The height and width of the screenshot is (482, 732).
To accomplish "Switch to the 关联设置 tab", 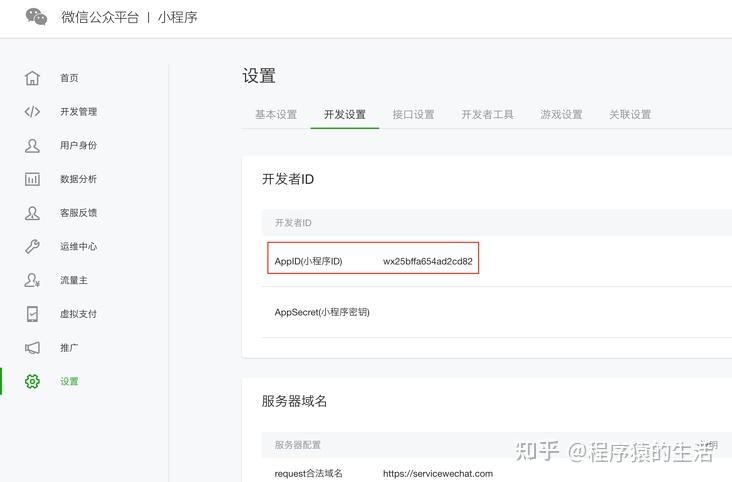I will pos(630,114).
